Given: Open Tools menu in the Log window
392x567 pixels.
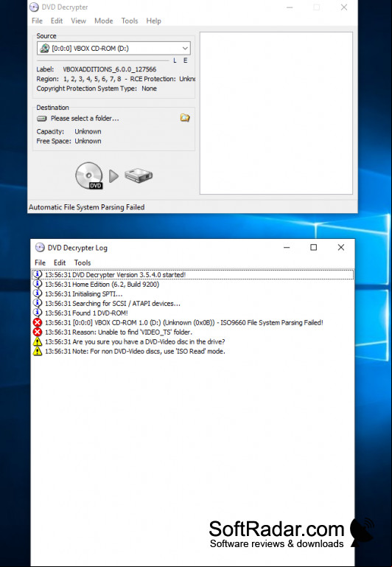Looking at the screenshot, I should (x=83, y=263).
